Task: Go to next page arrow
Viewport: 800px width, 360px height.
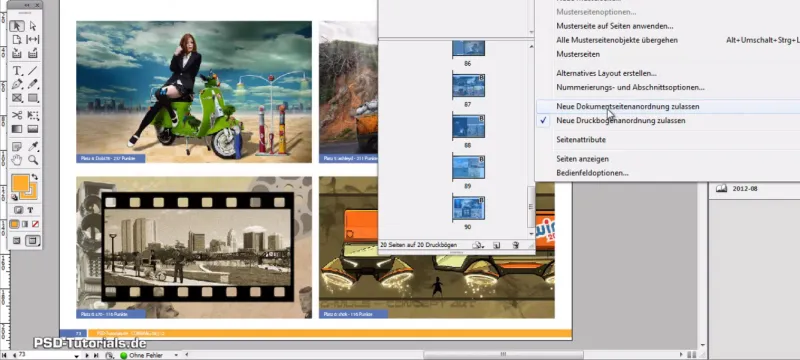Action: pos(88,355)
